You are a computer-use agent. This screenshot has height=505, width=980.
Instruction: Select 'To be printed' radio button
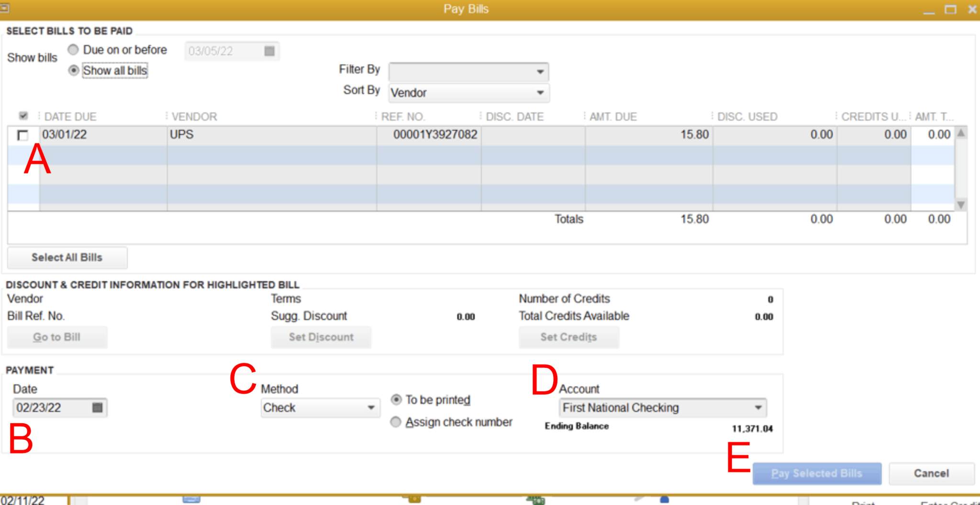[396, 399]
